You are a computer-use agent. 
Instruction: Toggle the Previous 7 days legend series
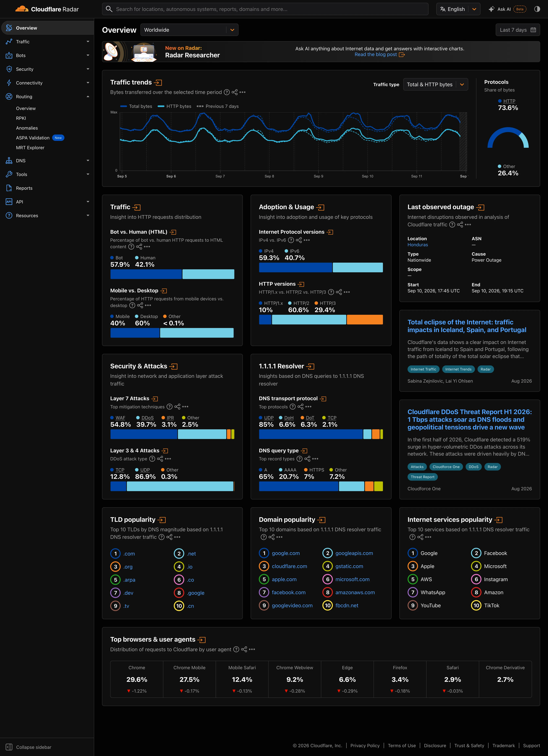click(x=218, y=106)
